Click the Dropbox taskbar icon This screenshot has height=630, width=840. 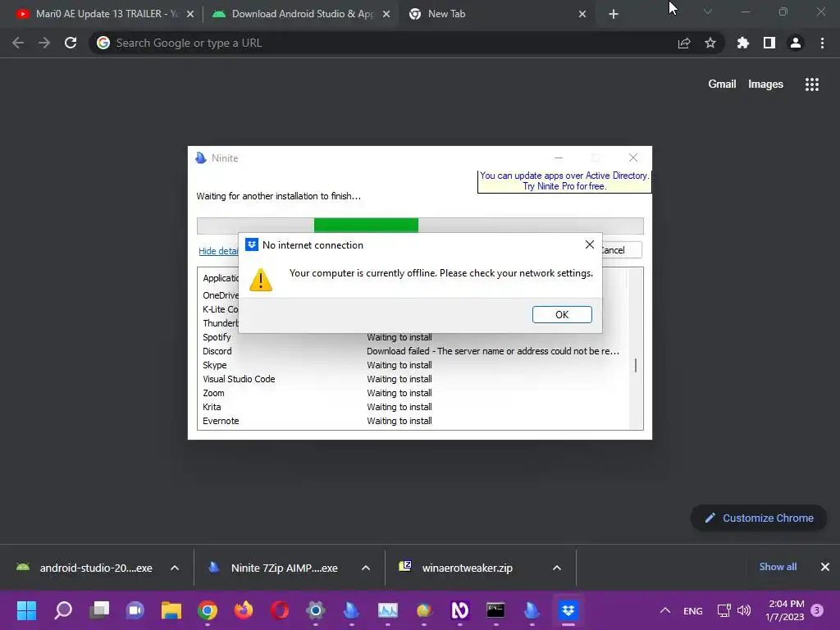tap(568, 610)
